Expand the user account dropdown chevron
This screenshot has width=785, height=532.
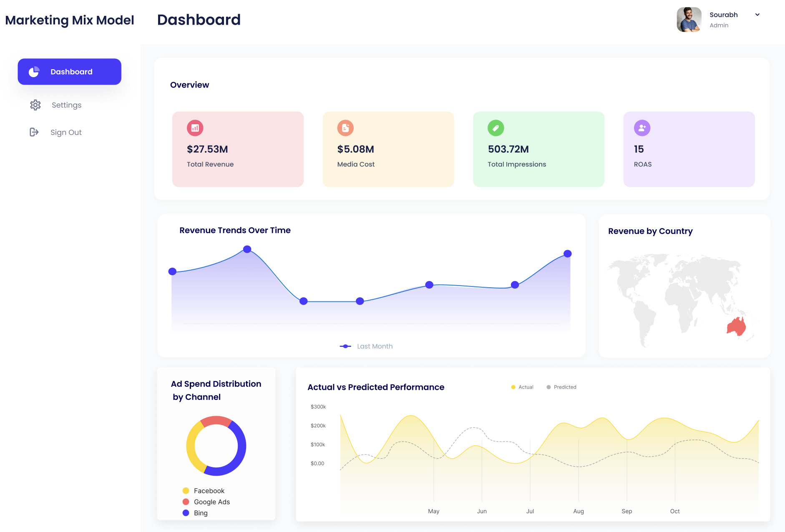[757, 15]
